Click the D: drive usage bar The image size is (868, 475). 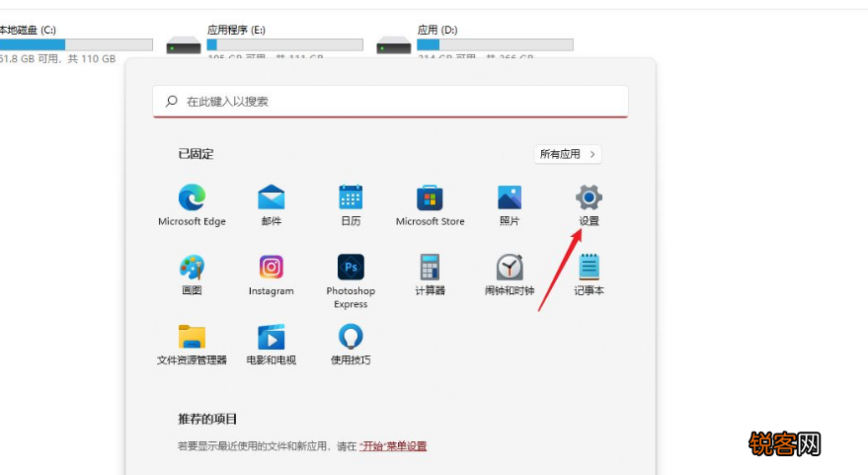click(495, 44)
